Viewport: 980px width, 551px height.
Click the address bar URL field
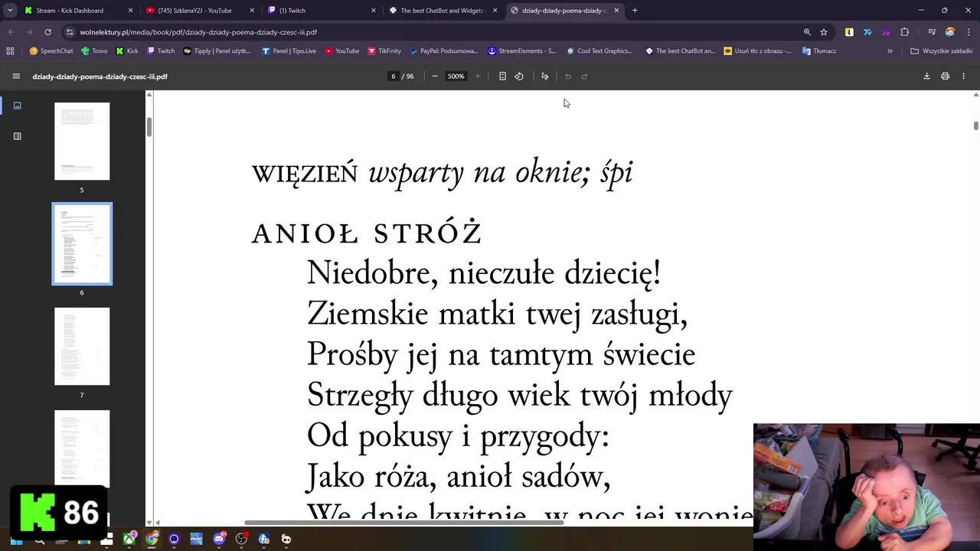(x=436, y=32)
